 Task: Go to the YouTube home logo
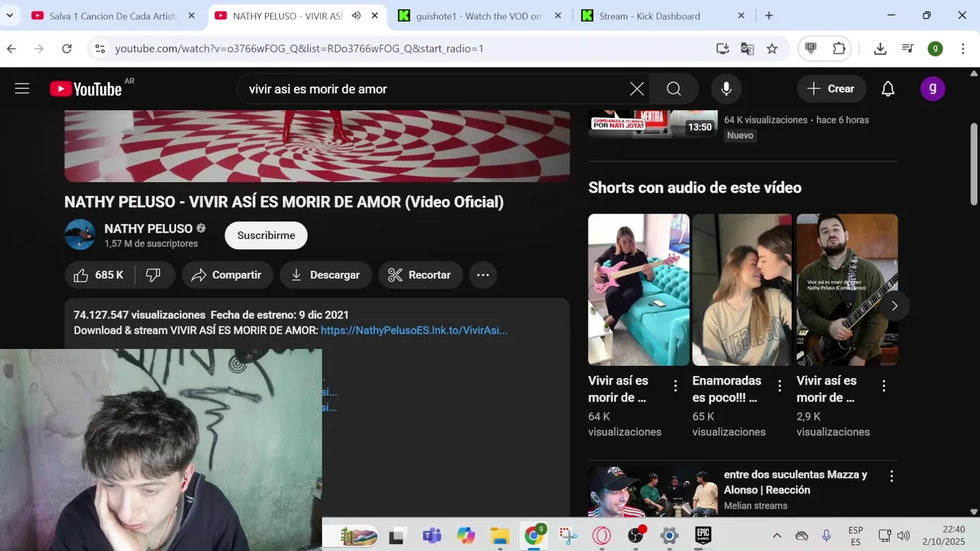click(x=86, y=89)
